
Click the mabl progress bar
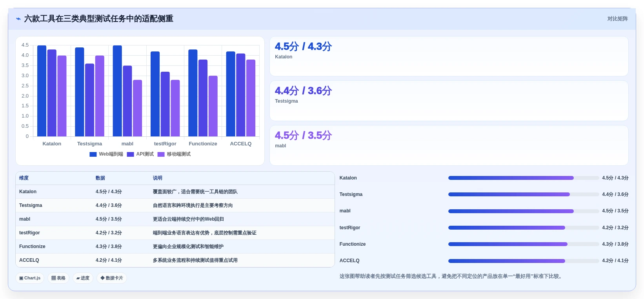[524, 211]
